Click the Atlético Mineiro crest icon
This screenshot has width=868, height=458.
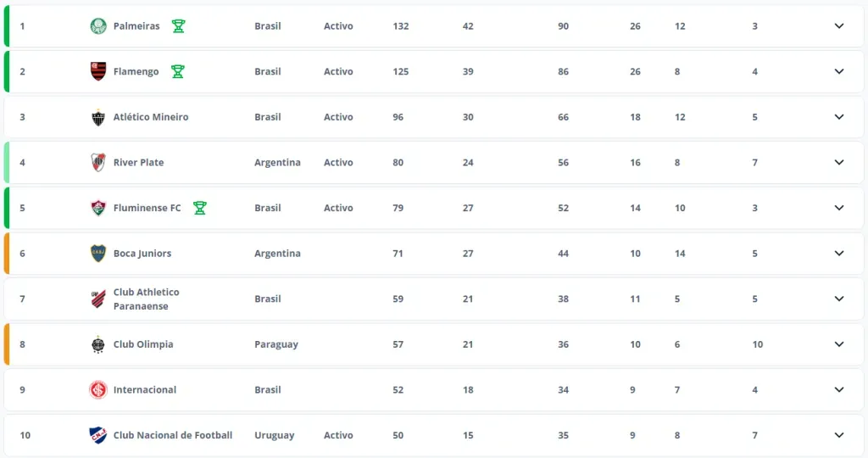(x=98, y=117)
